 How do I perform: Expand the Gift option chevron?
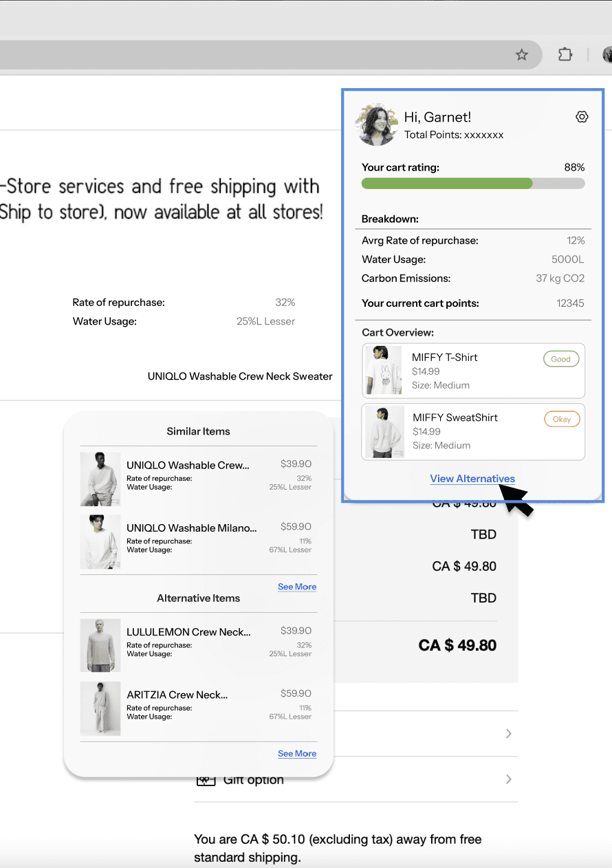509,779
